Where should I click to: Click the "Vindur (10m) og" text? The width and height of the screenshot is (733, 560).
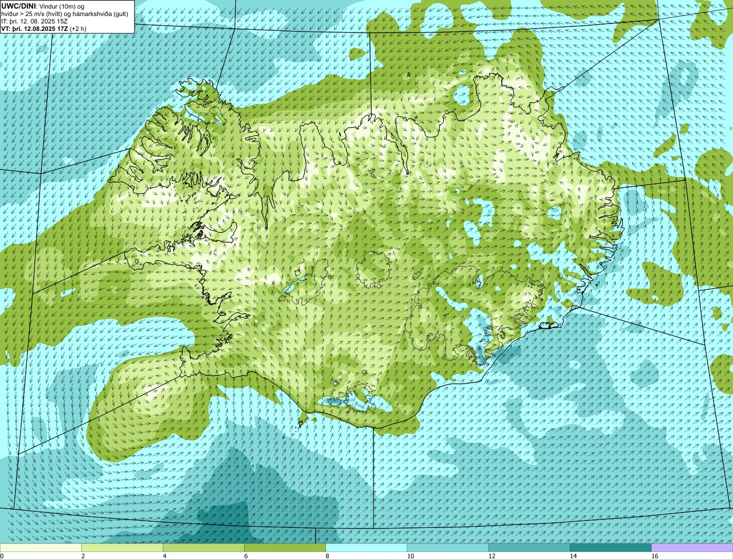coord(61,6)
